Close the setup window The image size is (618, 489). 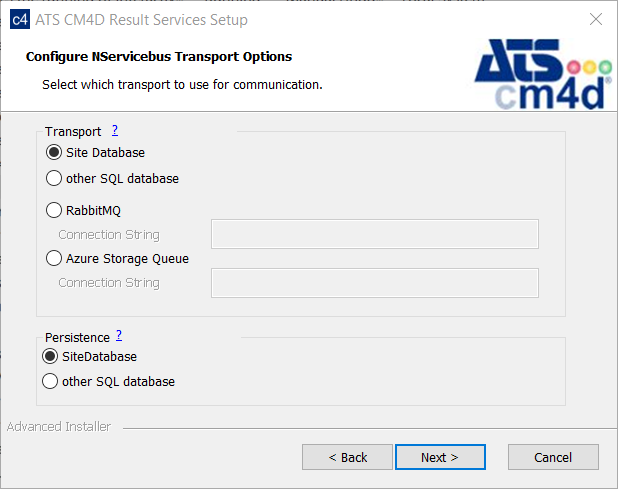pos(596,20)
